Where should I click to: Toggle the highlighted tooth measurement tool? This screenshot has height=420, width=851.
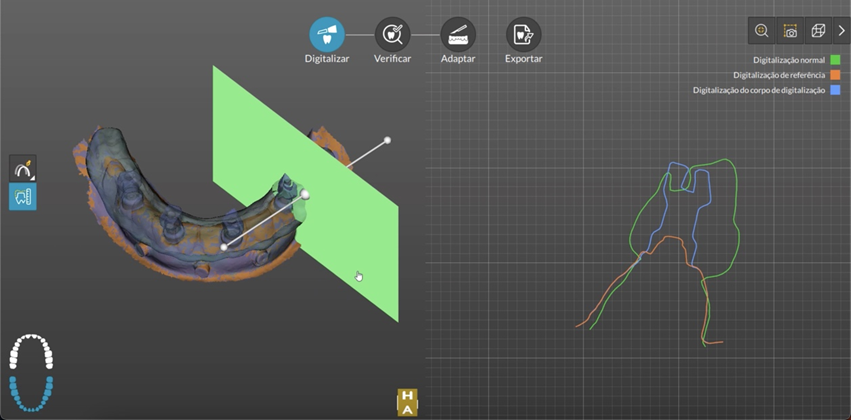(23, 196)
